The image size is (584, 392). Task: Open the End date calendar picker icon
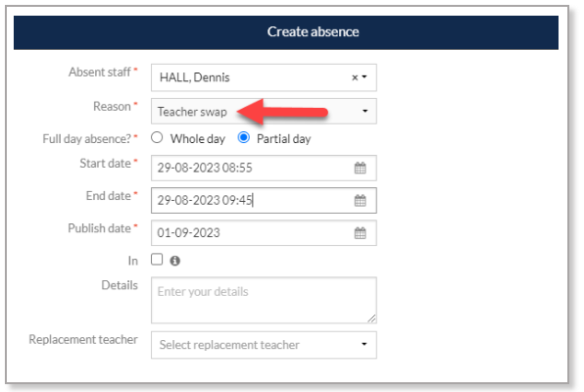click(360, 200)
